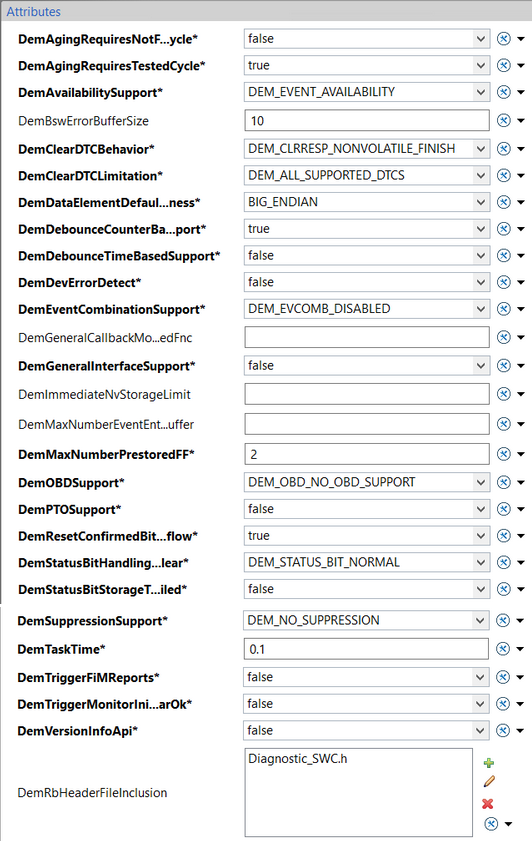Open the DemClearDTCBehavior dropdown

coord(367,149)
